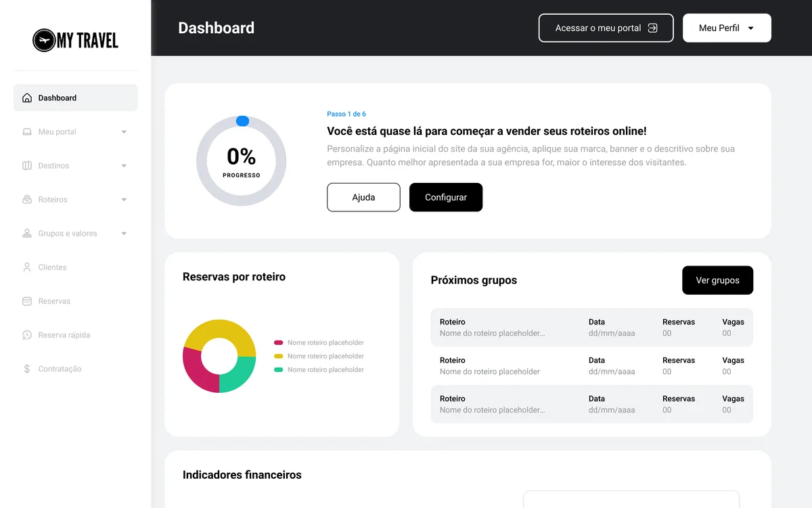
Task: Click the pink legend swatch
Action: pyautogui.click(x=278, y=343)
